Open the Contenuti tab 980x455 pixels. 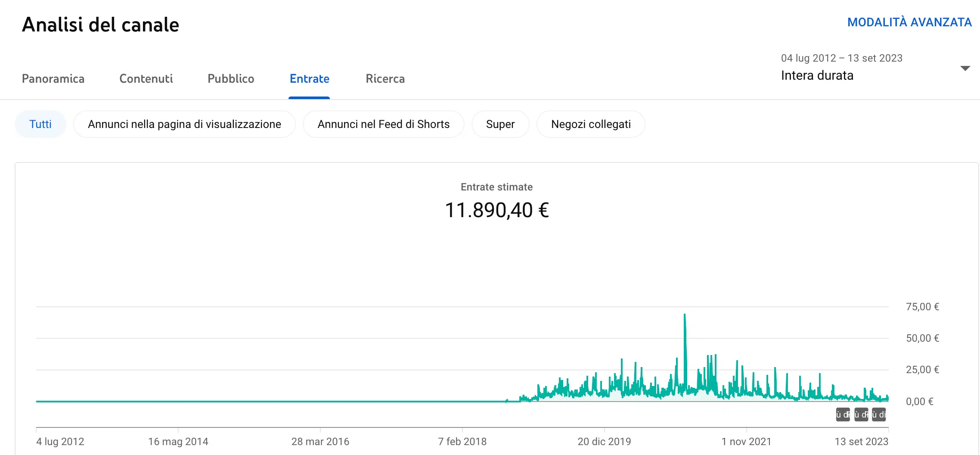pyautogui.click(x=146, y=79)
